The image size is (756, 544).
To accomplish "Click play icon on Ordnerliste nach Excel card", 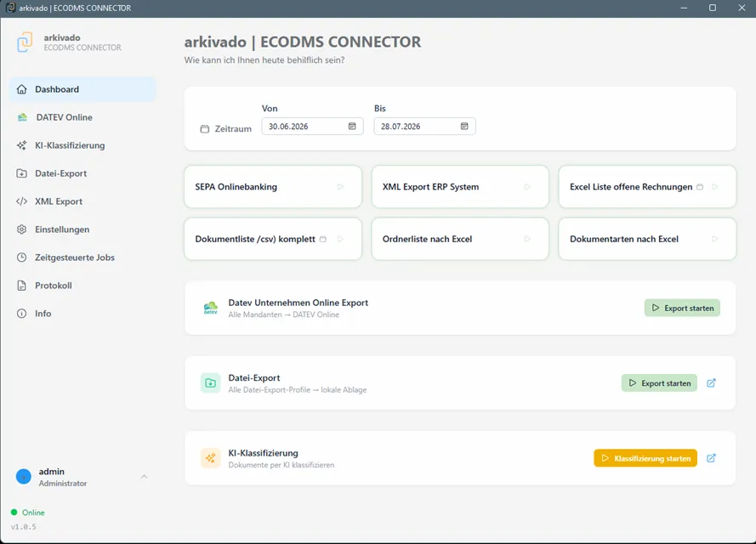I will (x=527, y=239).
